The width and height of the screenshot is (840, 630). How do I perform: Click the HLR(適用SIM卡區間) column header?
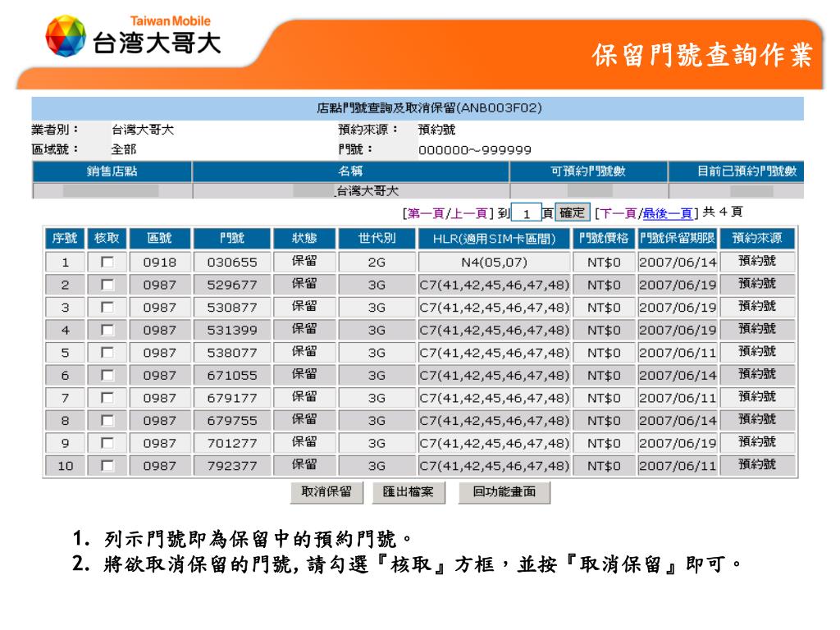(494, 239)
